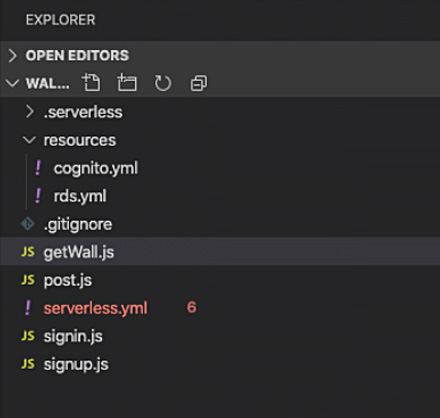Expand the .serverless folder chevron

click(x=30, y=112)
